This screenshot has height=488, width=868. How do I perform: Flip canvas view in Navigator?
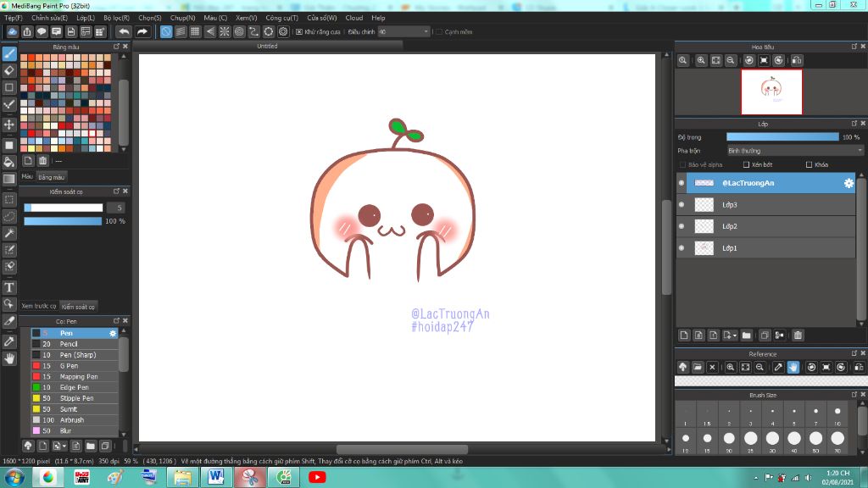pyautogui.click(x=797, y=60)
